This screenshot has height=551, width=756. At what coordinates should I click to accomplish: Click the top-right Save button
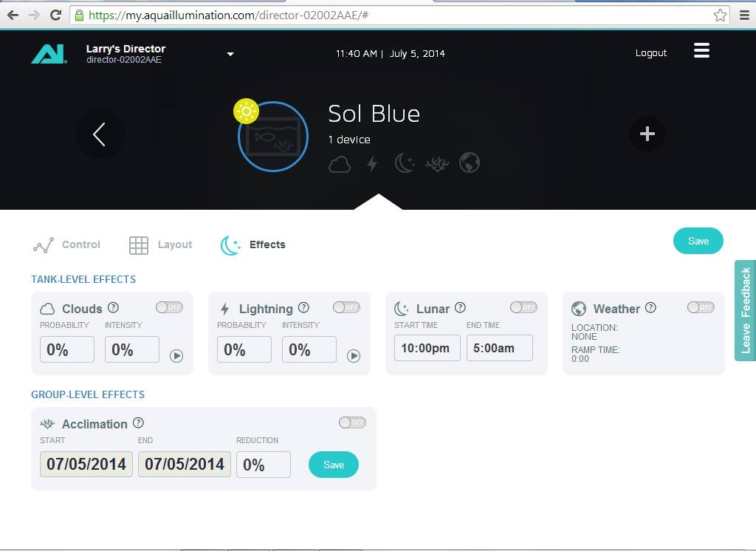click(698, 241)
